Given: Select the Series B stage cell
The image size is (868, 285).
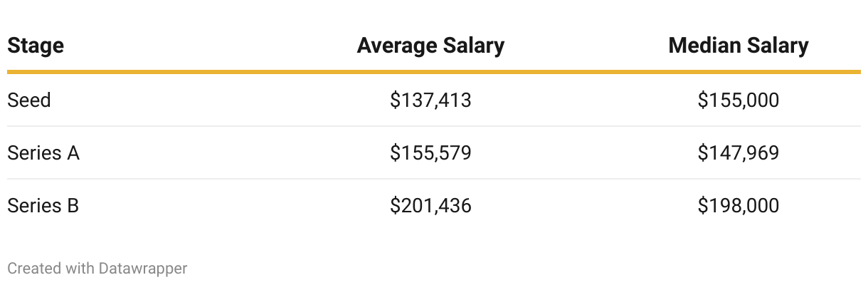Looking at the screenshot, I should tap(43, 206).
